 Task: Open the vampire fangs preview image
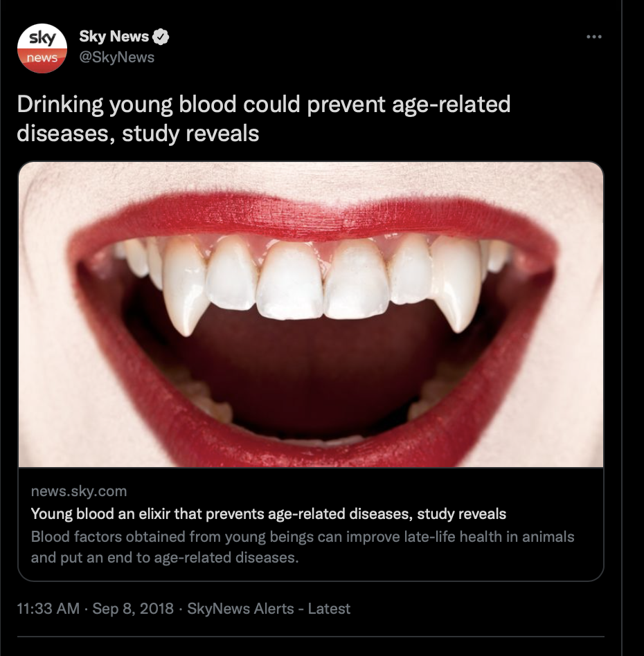(x=311, y=314)
